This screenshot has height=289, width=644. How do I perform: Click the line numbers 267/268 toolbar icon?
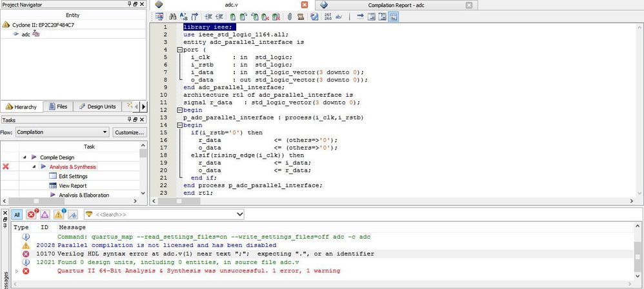pyautogui.click(x=327, y=16)
